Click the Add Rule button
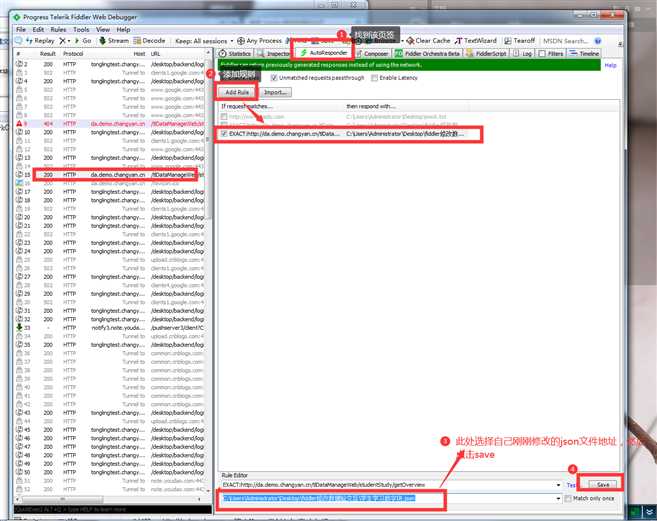 (x=237, y=92)
